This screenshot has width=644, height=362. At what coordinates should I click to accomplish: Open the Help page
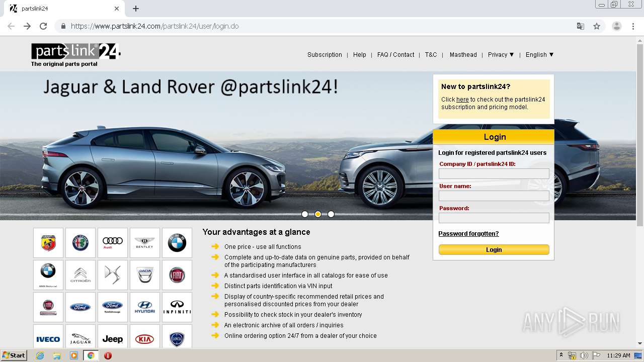click(x=360, y=55)
